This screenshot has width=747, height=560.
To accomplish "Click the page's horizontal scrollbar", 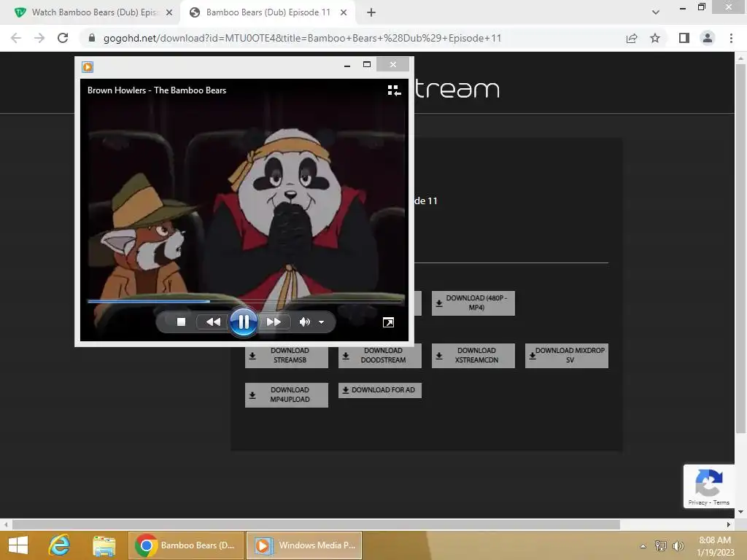I will click(316, 524).
